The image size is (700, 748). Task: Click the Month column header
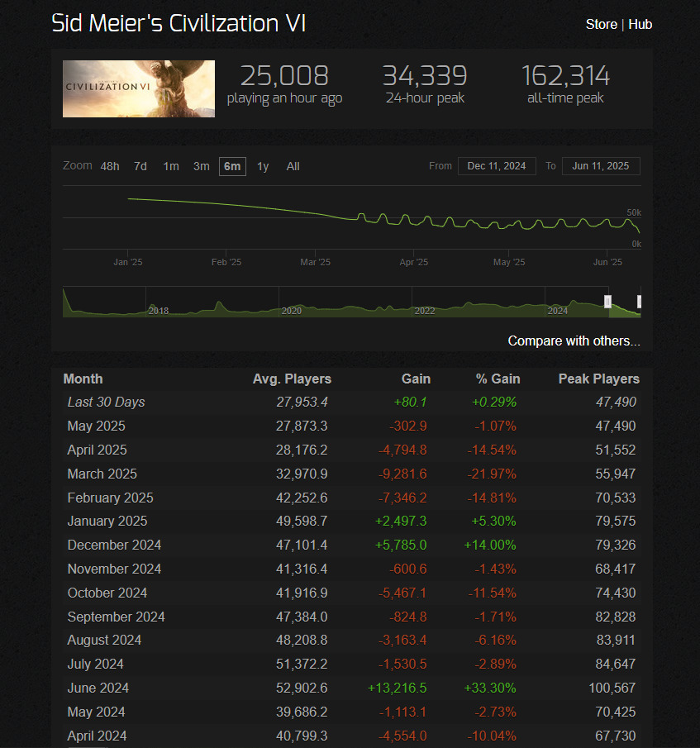point(83,379)
